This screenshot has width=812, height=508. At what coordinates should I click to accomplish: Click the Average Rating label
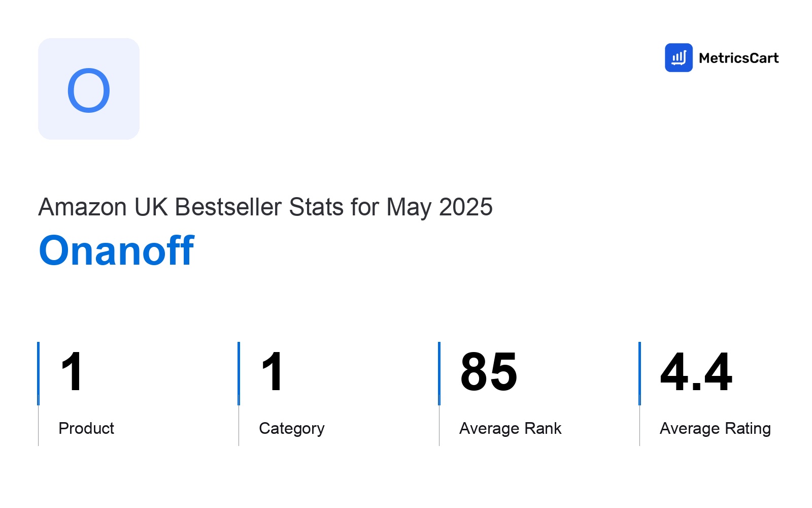(716, 429)
